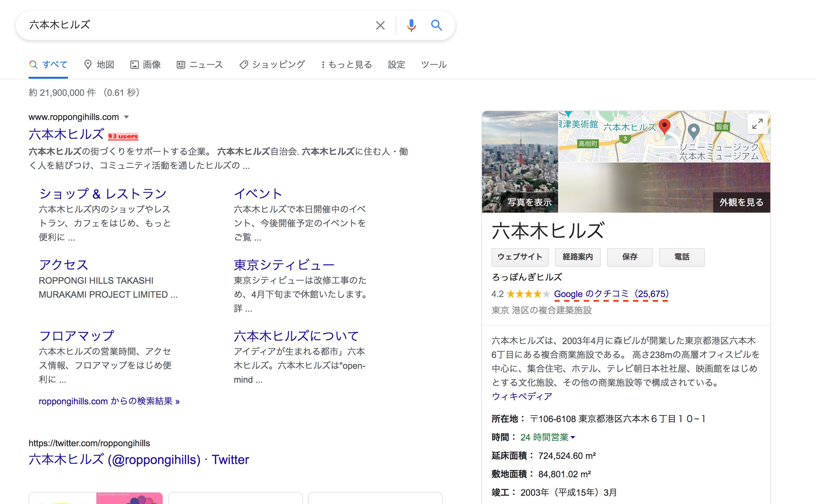Click the blue magnifier search button

coord(436,25)
